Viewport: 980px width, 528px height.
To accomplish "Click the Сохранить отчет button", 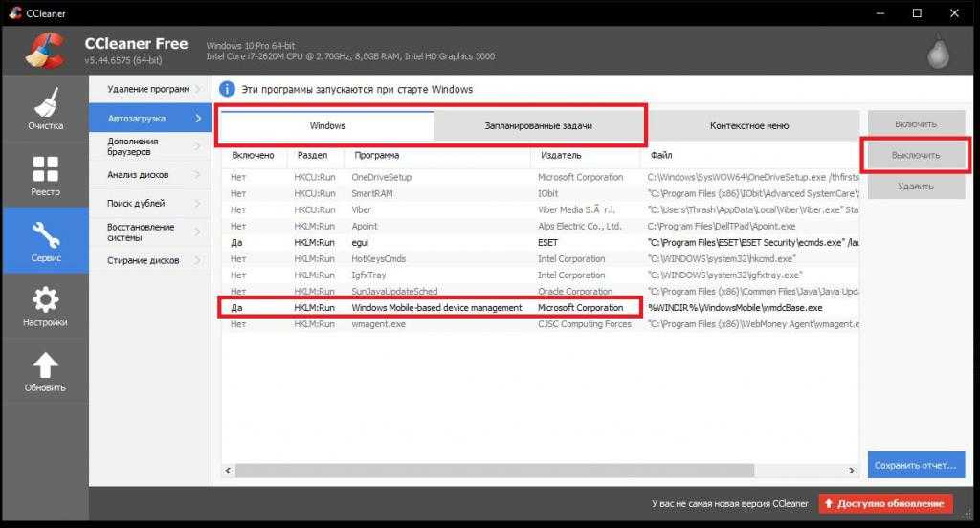I will 915,465.
